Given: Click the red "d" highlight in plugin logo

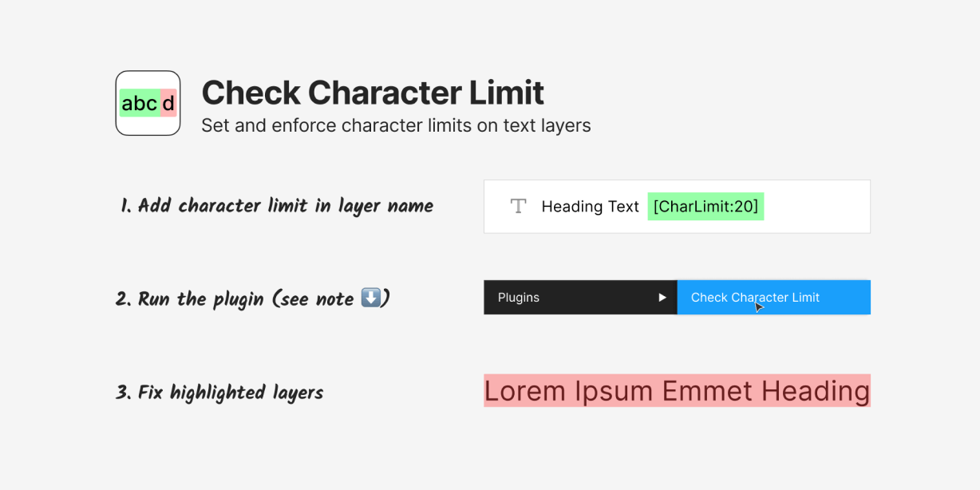Looking at the screenshot, I should [x=168, y=103].
